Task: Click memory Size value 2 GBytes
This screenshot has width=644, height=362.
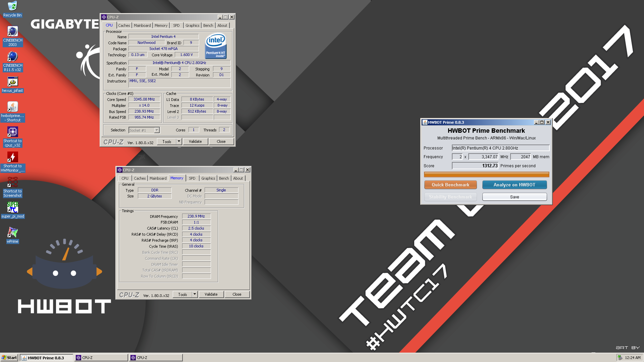Action: click(x=155, y=196)
